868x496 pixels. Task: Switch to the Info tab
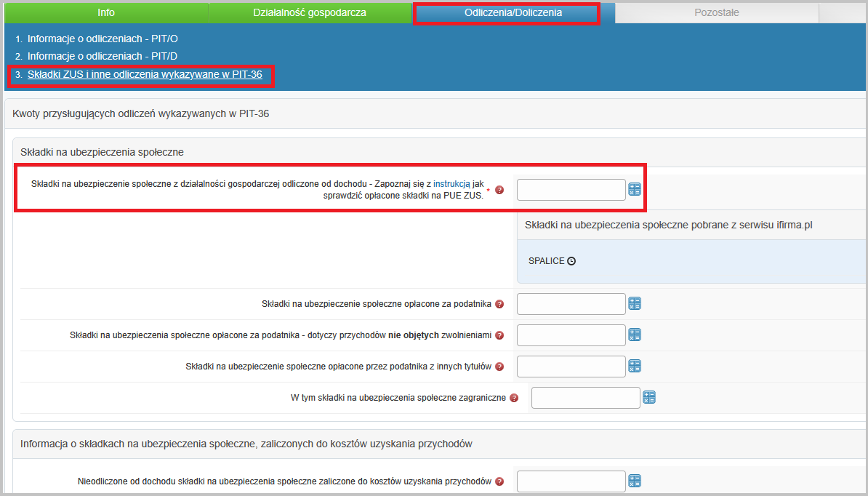click(106, 12)
